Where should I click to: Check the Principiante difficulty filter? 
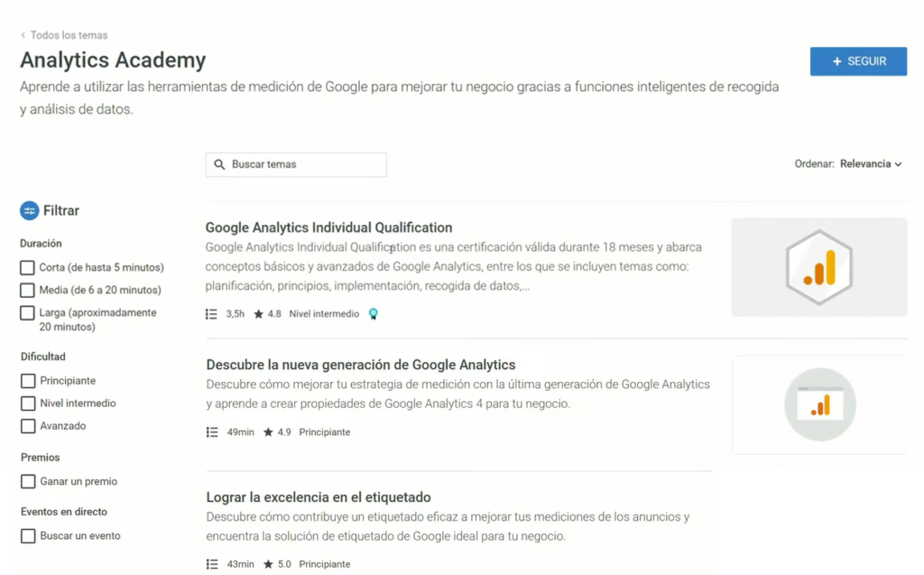point(26,381)
